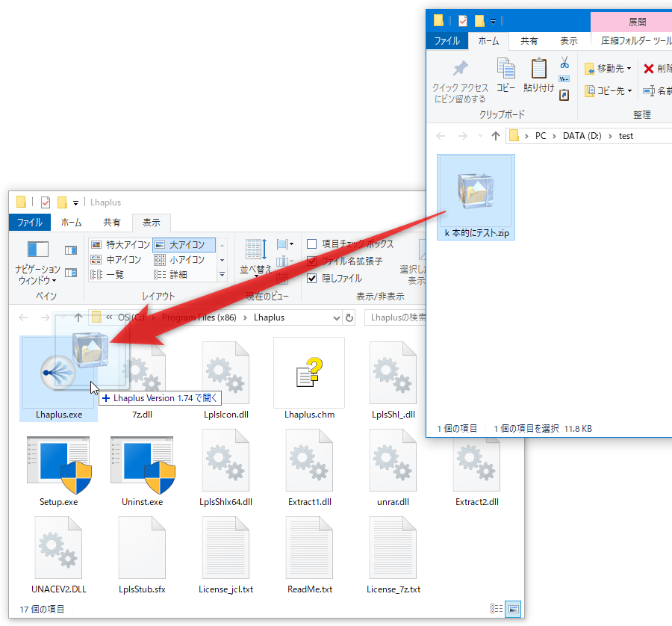
Task: Select the 中アイコン layout option
Action: coord(116,260)
